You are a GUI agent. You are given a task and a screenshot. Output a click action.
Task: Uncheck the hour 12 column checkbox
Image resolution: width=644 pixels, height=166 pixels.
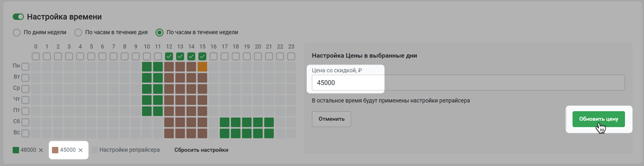[169, 56]
